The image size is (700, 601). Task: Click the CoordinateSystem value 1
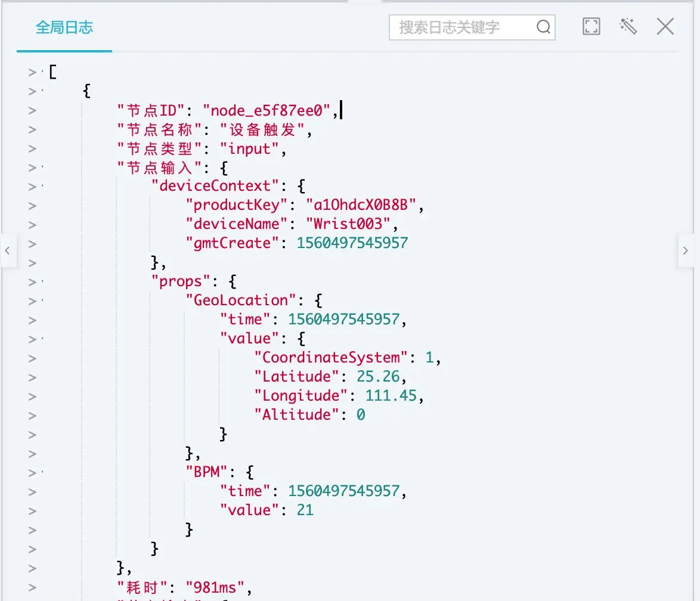pos(429,358)
